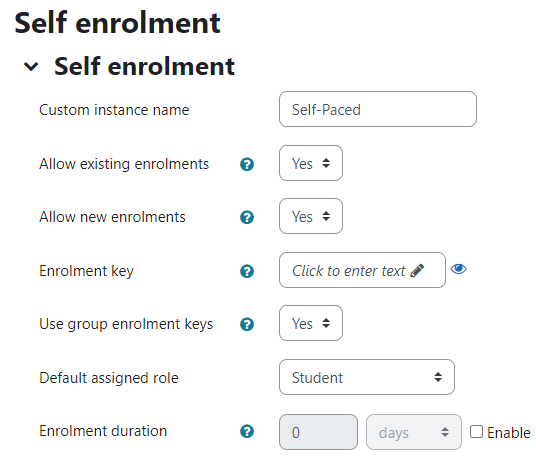Click pencil icon in Enrolment key field
536x460 pixels.
point(417,270)
